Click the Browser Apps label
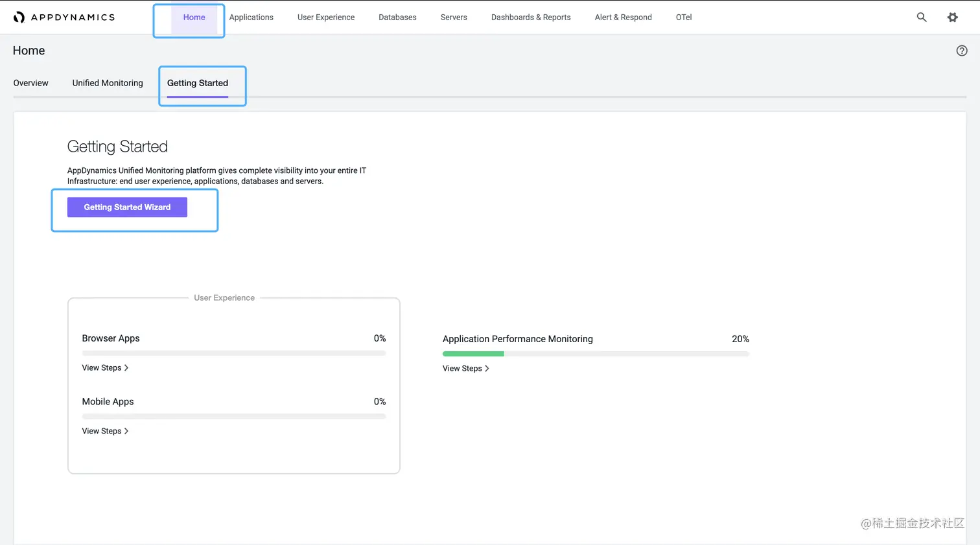This screenshot has height=545, width=980. pos(111,338)
